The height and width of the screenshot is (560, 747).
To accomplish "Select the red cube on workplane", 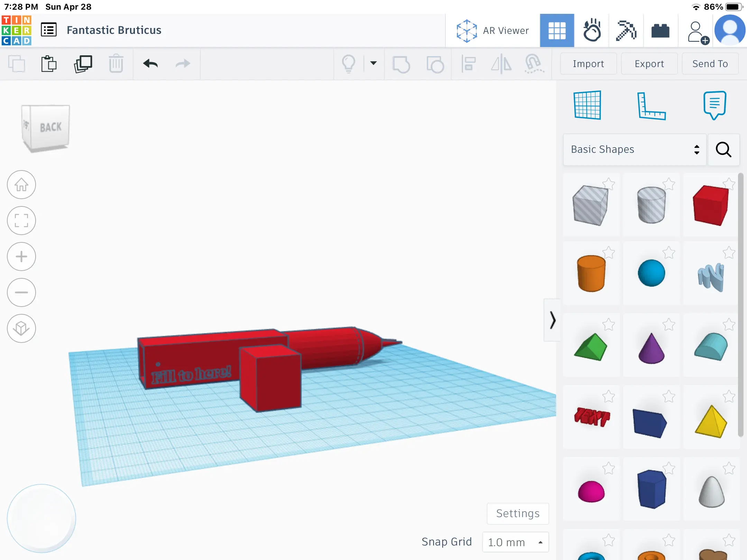I will pyautogui.click(x=270, y=378).
